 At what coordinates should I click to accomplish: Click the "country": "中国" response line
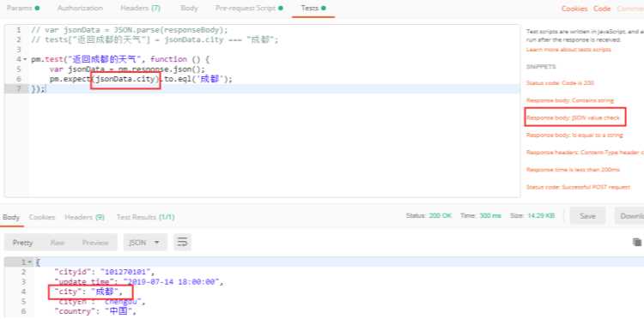point(94,312)
